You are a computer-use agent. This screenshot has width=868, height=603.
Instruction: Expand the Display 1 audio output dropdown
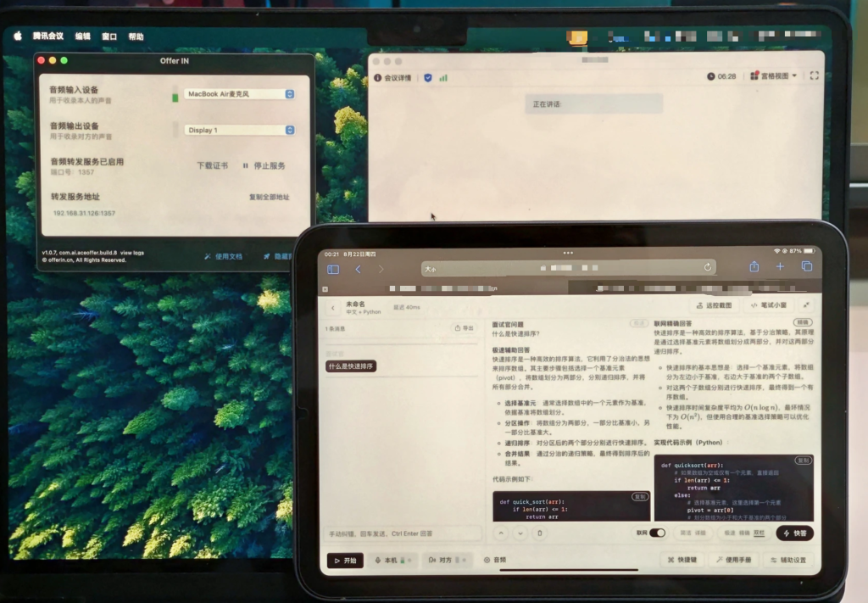(x=240, y=130)
